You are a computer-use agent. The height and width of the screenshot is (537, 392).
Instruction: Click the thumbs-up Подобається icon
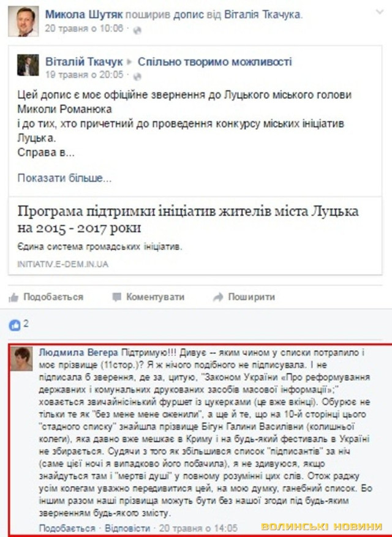[13, 298]
